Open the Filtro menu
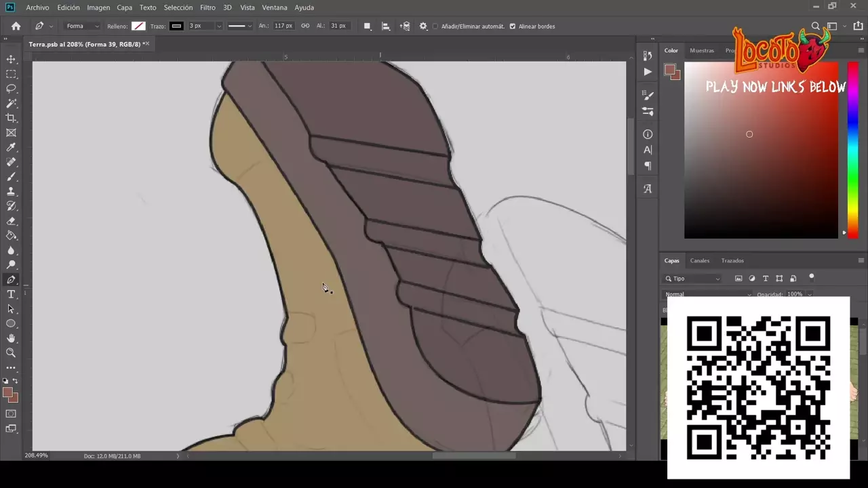The width and height of the screenshot is (868, 488). click(x=208, y=7)
